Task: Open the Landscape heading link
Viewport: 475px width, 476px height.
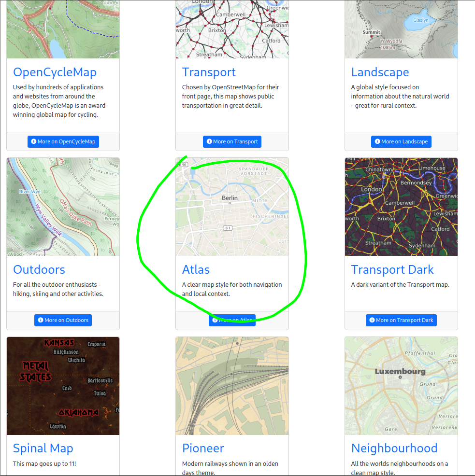Action: pos(380,71)
